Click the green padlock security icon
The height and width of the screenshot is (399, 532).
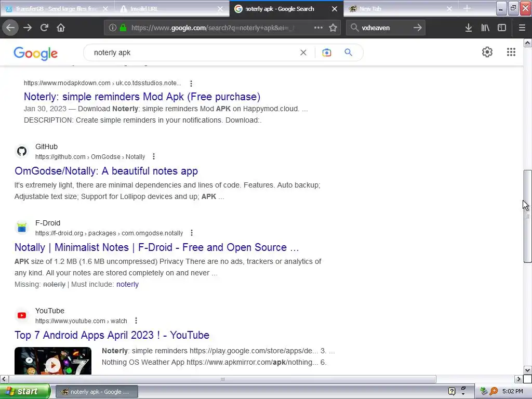pos(123,28)
